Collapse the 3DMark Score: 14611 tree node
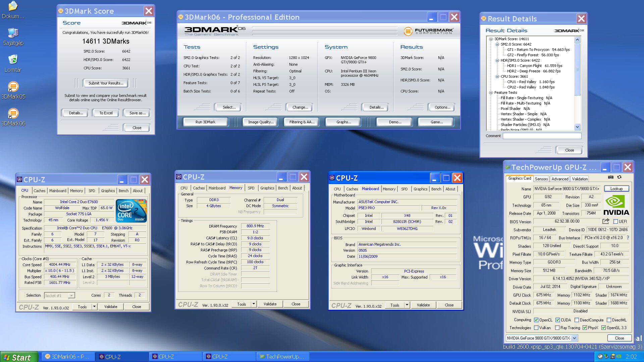 [x=491, y=39]
